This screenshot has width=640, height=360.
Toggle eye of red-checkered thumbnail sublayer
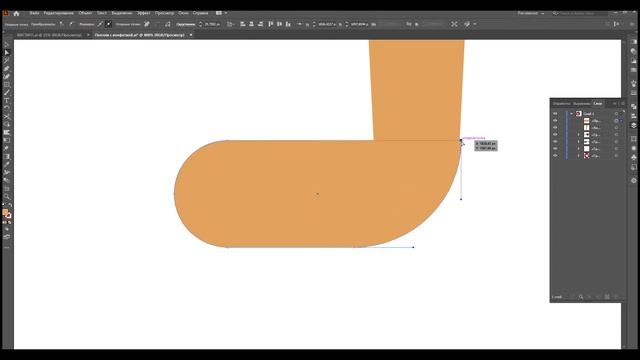tap(555, 156)
